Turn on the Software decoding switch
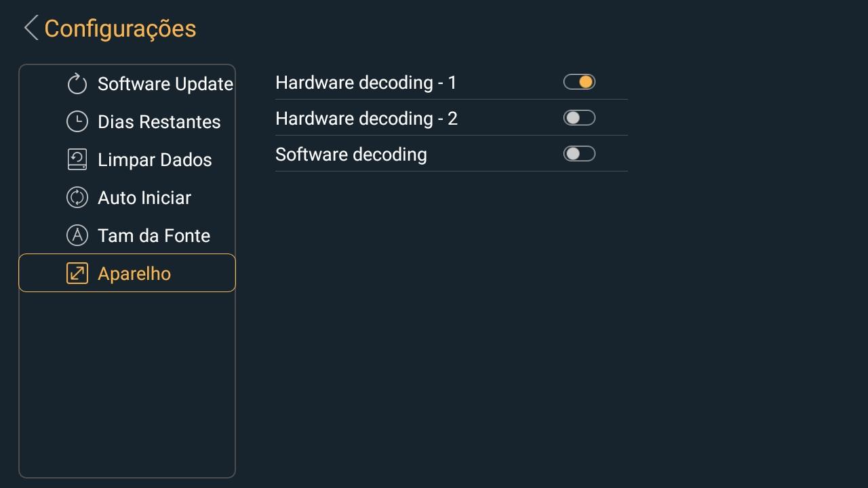The image size is (868, 488). 579,154
